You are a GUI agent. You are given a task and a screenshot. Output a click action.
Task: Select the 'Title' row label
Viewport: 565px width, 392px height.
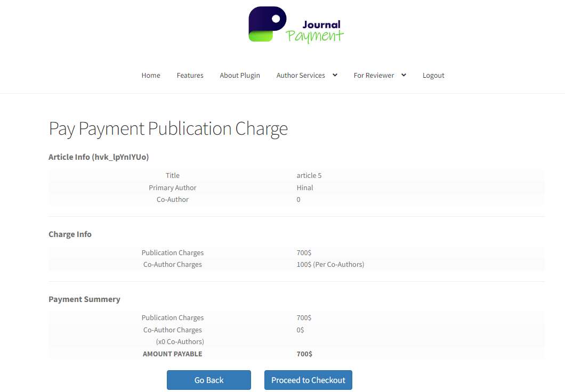[x=172, y=175]
